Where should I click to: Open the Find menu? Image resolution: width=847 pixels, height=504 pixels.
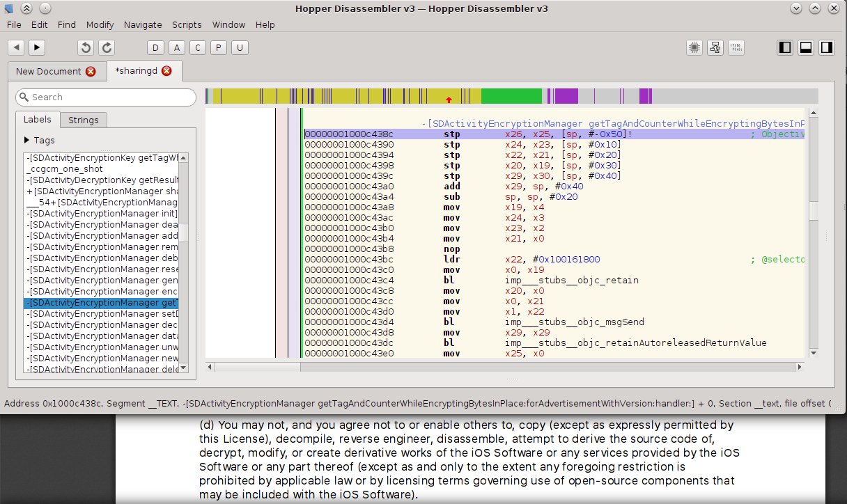coord(67,24)
